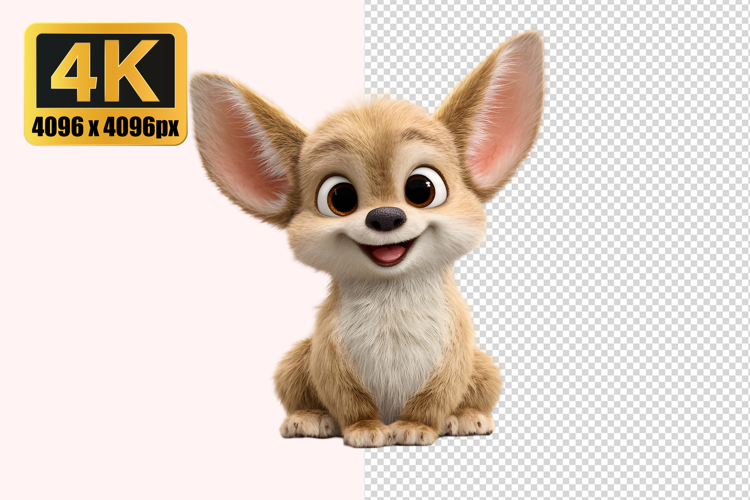Click the puppy's left eye
Viewport: 750px width, 500px height.
point(339,196)
